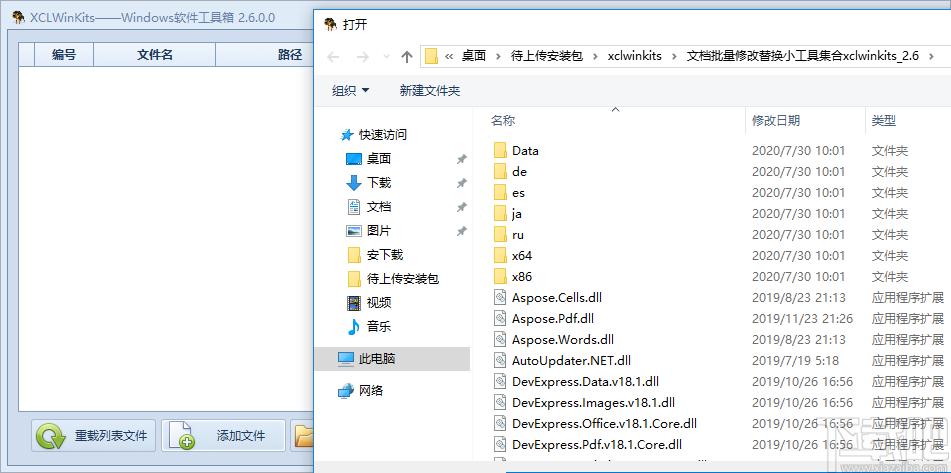Viewport: 951px width, 473px height.
Task: Click the Forward arrow in the Open dialog
Action: click(x=363, y=57)
